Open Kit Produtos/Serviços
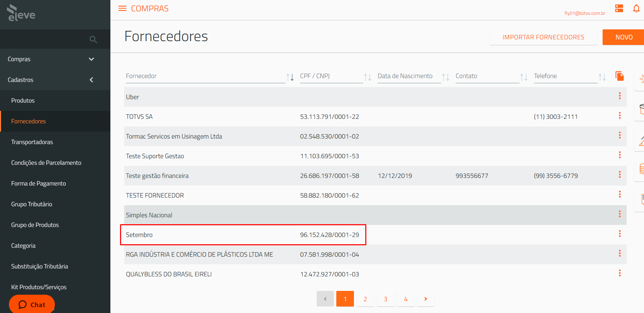Screen dimensions: 644x313 pyautogui.click(x=55, y=287)
